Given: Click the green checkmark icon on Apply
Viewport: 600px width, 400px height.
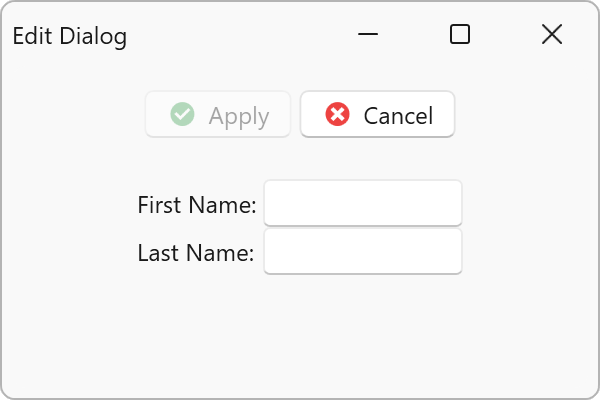Looking at the screenshot, I should (x=182, y=115).
